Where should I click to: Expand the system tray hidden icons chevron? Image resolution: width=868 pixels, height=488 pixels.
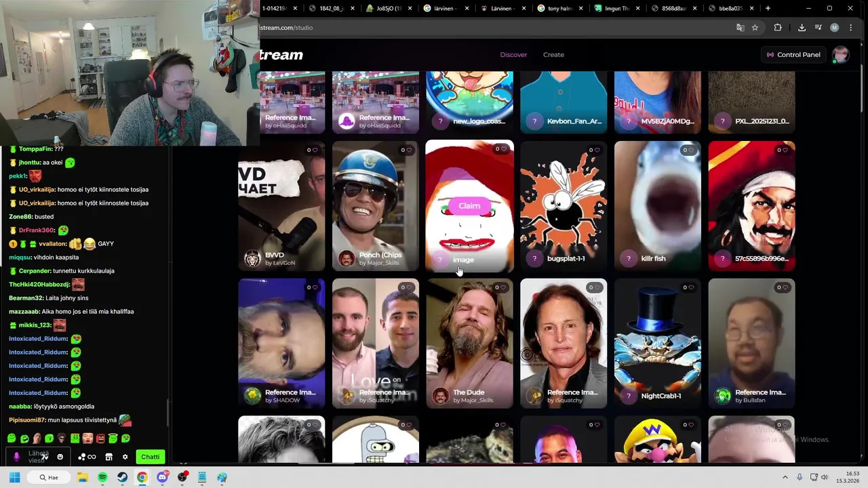pos(785,477)
